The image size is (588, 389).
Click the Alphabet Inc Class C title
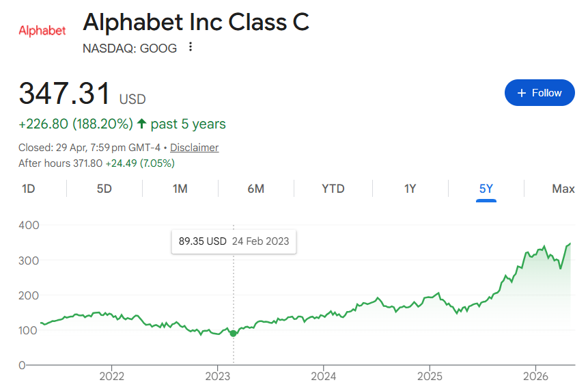(196, 22)
